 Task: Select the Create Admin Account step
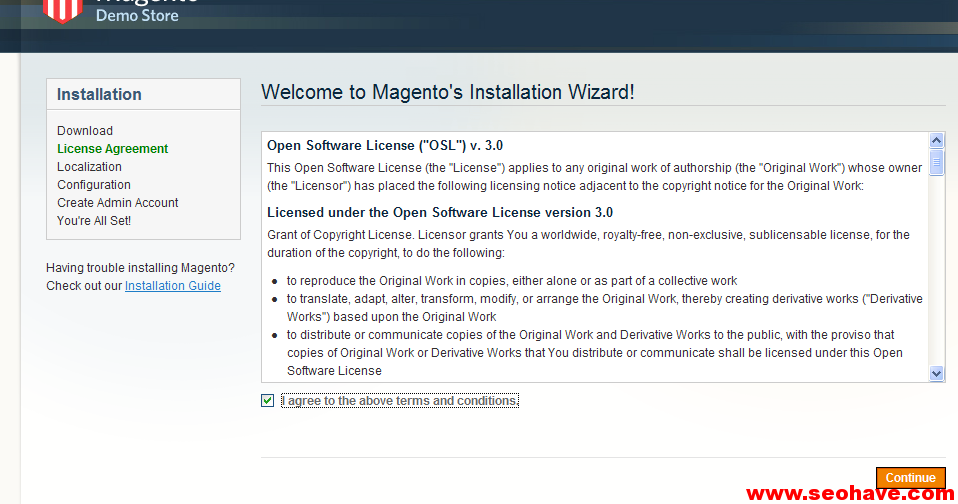pos(117,203)
